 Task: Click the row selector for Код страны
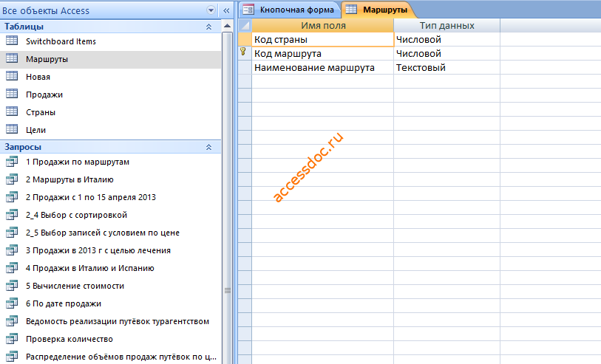point(245,39)
